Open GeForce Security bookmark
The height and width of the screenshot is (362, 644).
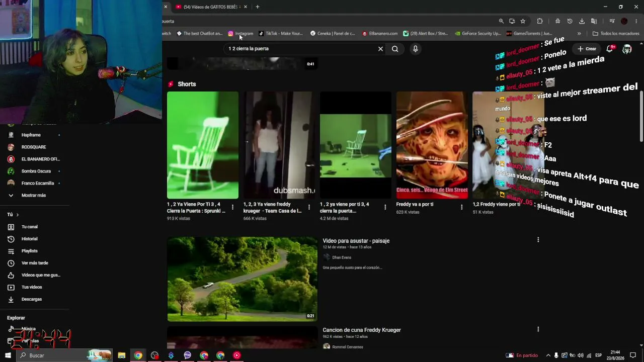478,34
